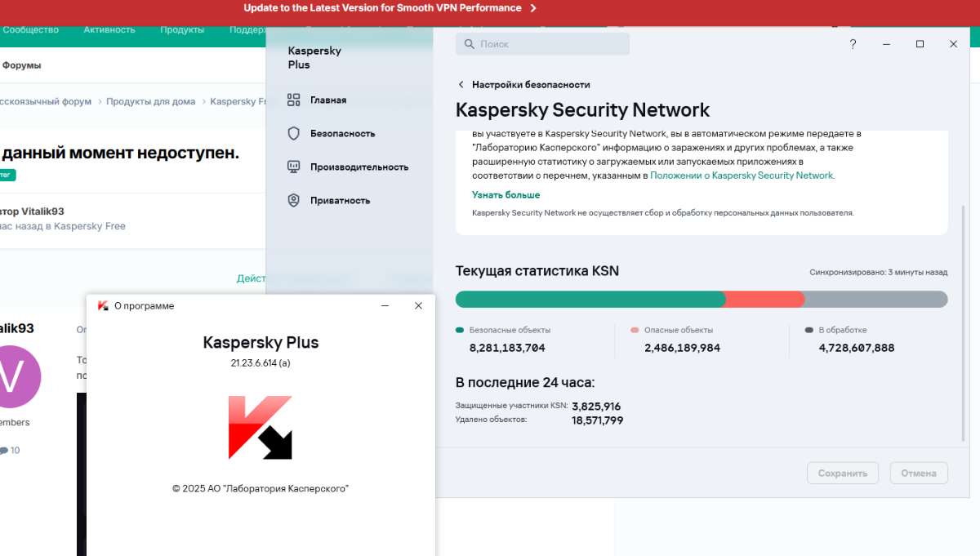Click the comments bubble icon showing 10
The width and height of the screenshot is (980, 556).
(4, 451)
